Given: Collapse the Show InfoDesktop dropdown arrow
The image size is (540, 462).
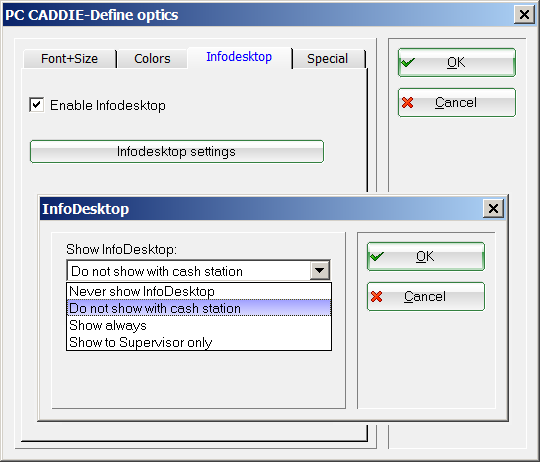Looking at the screenshot, I should (x=319, y=270).
